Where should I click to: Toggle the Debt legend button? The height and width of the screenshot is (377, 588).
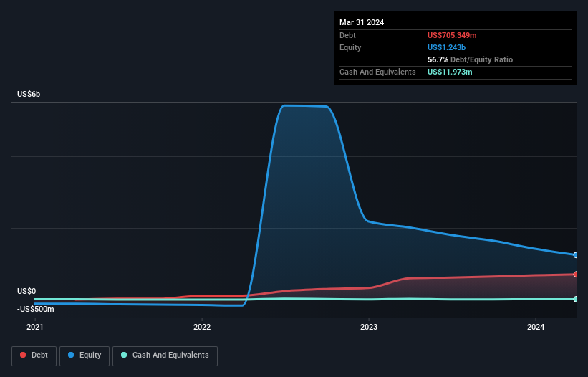pyautogui.click(x=34, y=355)
